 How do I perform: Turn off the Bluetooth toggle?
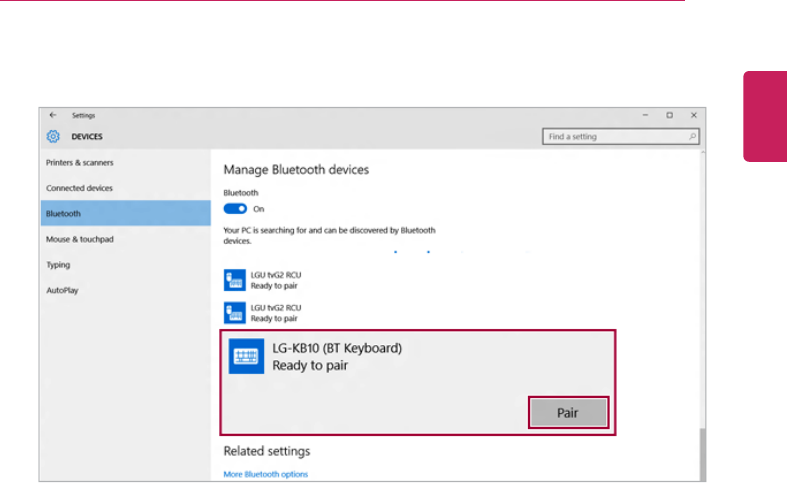pos(235,209)
